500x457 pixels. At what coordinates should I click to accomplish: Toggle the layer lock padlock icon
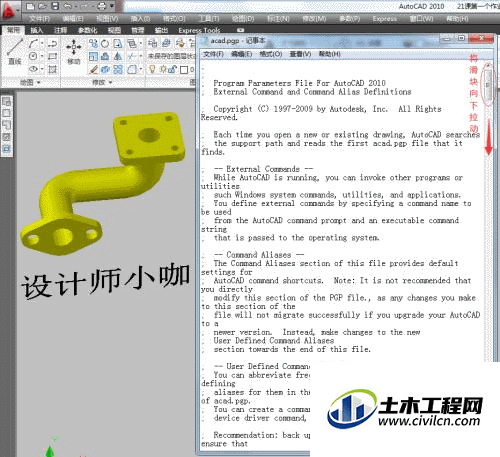[173, 69]
